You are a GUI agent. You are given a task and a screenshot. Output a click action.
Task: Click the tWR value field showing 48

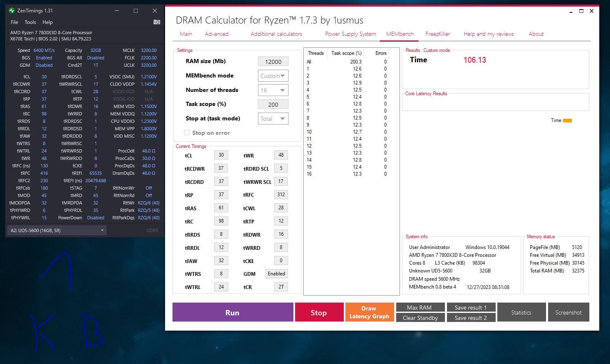coord(281,155)
